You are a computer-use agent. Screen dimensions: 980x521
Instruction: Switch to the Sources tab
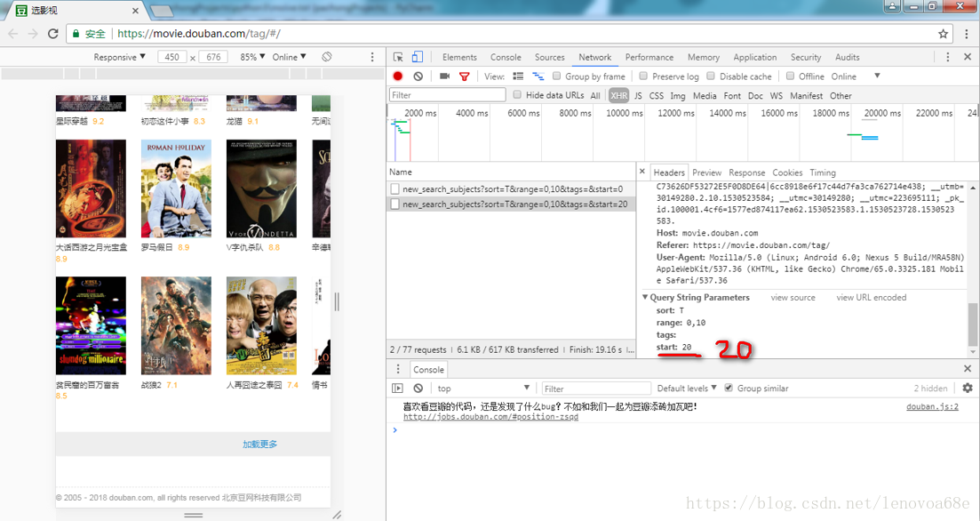pos(549,57)
